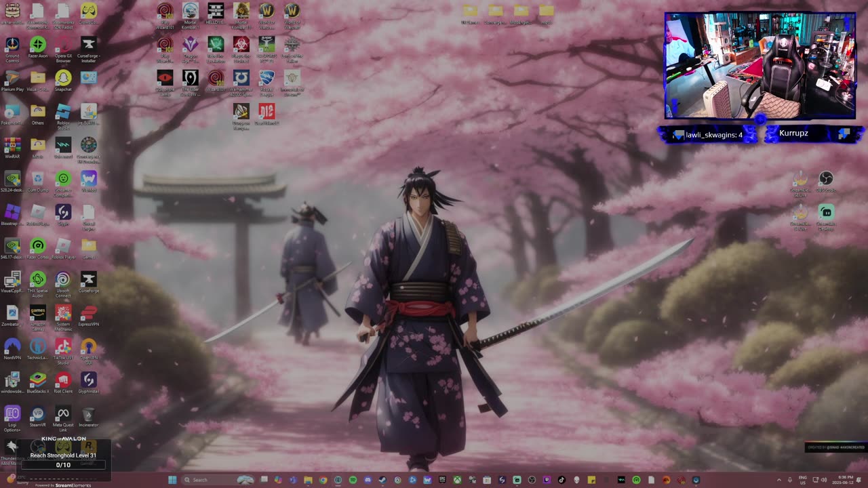Open the Razer Cortex shortcut
The image size is (868, 488).
point(38,248)
